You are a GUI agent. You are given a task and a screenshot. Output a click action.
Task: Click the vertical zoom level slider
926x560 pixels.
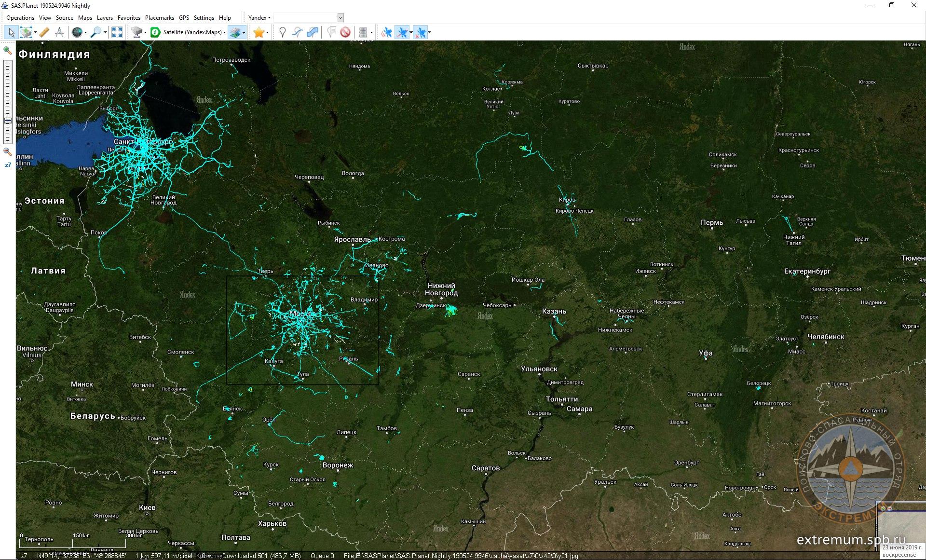(8, 101)
